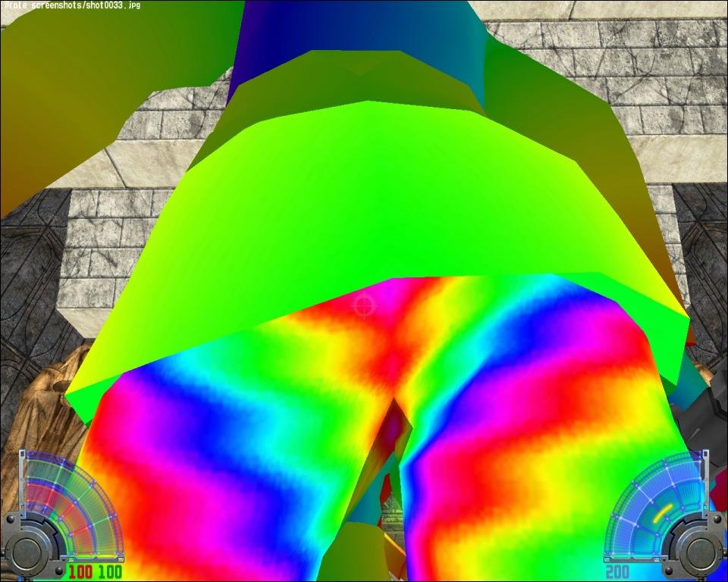728x582 pixels.
Task: Click the green shield counter 100
Action: 110,571
